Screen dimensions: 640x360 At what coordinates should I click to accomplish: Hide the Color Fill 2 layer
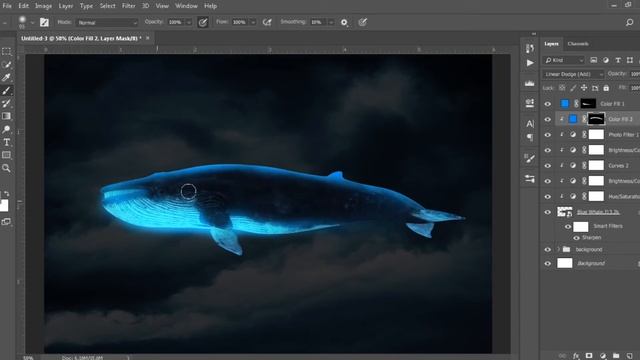click(548, 120)
